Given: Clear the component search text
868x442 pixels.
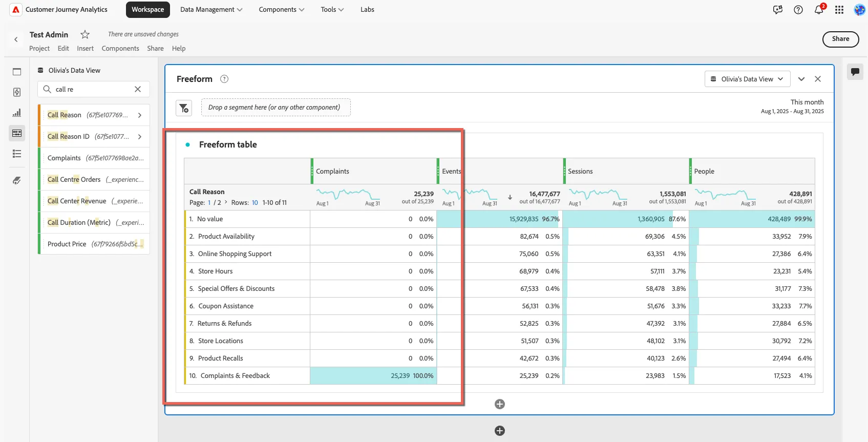Looking at the screenshot, I should pos(138,89).
